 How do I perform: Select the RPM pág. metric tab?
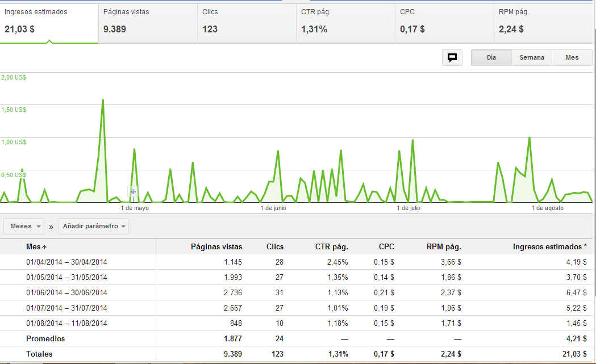point(543,23)
